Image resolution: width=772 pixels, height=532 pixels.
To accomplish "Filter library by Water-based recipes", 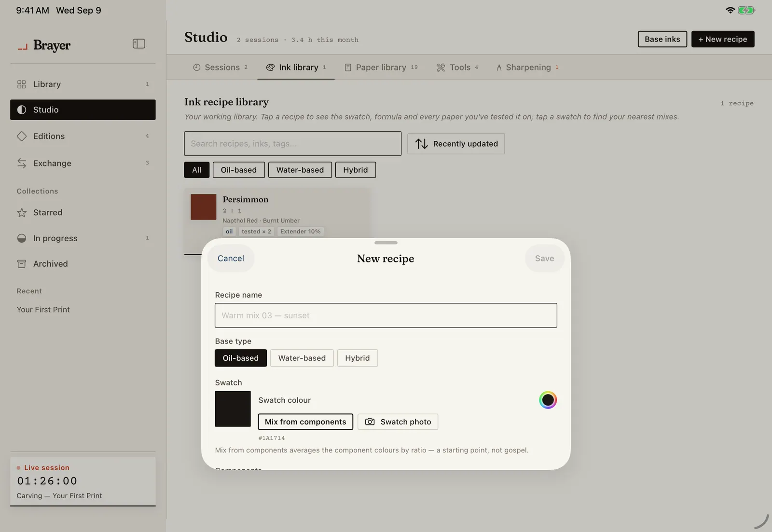I will (300, 170).
